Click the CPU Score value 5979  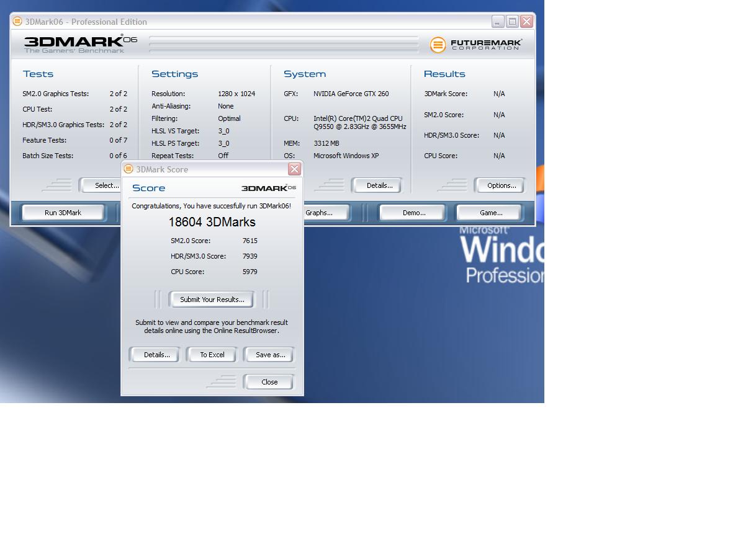point(250,272)
